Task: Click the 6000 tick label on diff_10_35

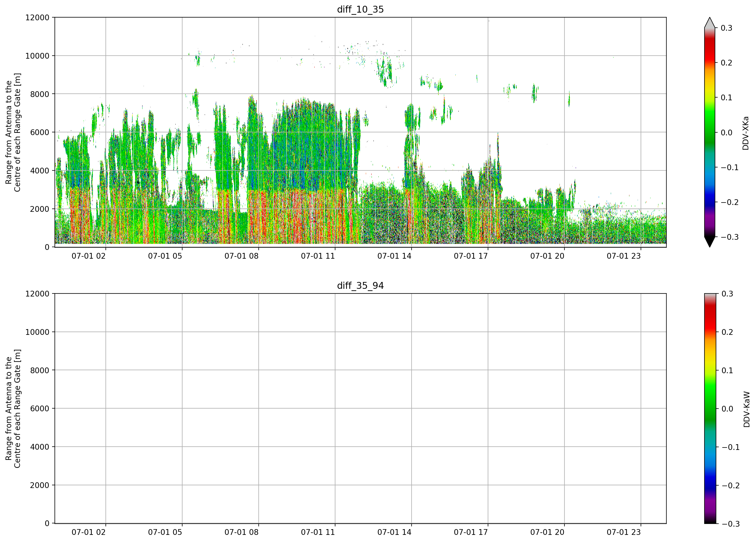Action: 40,132
